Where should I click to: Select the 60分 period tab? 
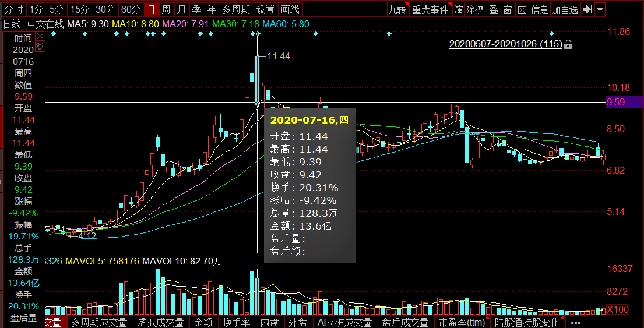(131, 9)
